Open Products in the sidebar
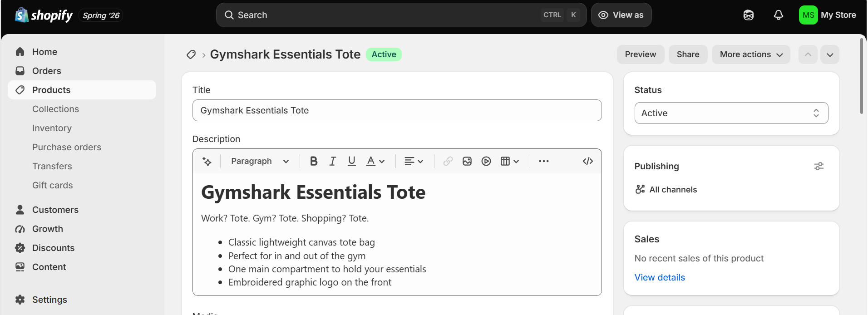 point(82,90)
